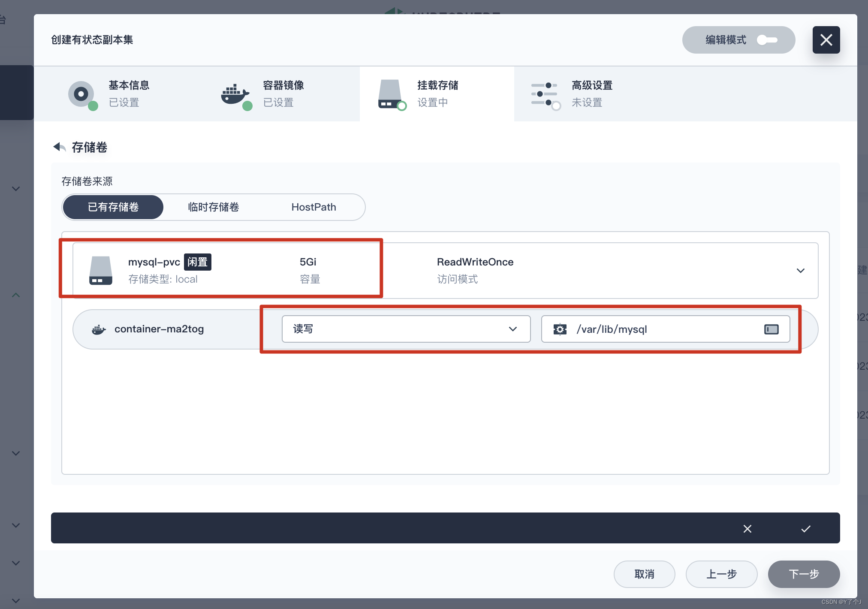Click the 上一步 previous step button
Image resolution: width=868 pixels, height=609 pixels.
coord(722,574)
